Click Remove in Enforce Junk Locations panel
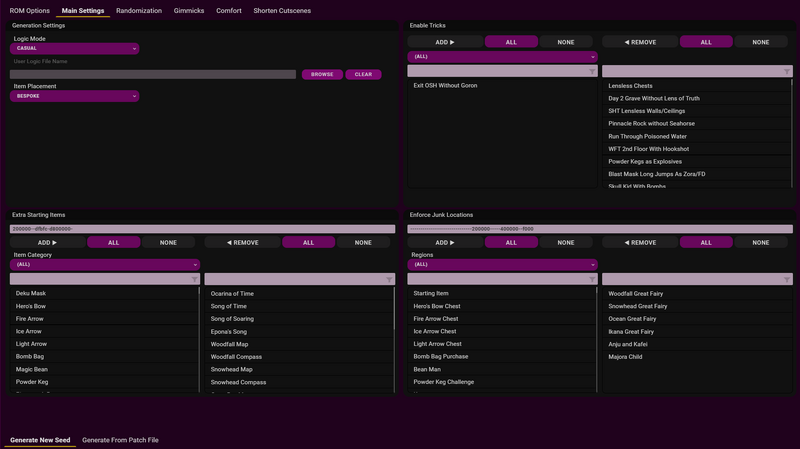Viewport: 800px width, 449px height. pos(640,243)
